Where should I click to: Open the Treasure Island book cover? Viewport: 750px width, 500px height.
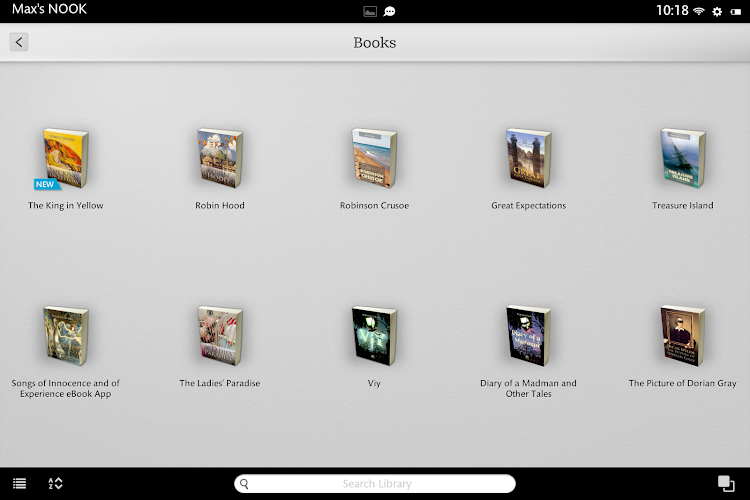coord(683,158)
